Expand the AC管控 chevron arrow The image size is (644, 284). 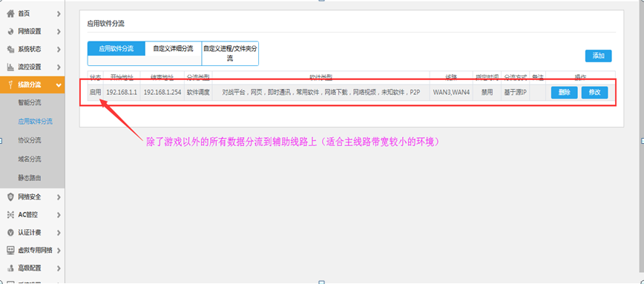click(x=59, y=214)
